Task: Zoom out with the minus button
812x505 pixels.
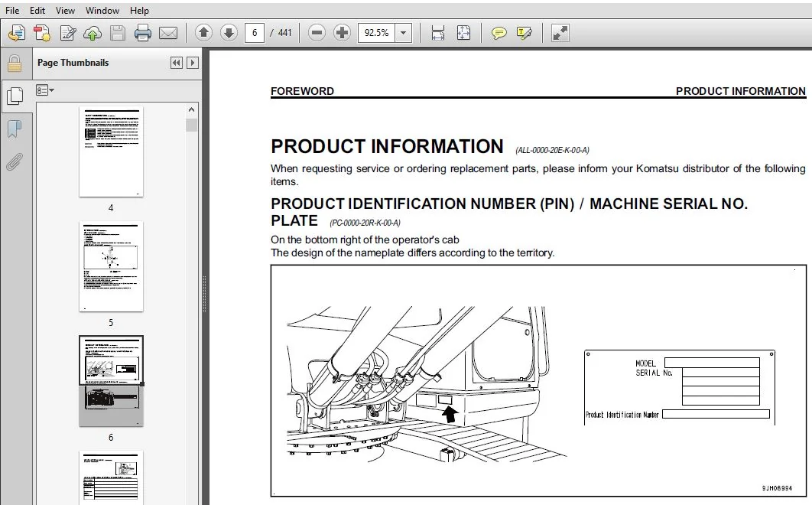Action: coord(317,33)
